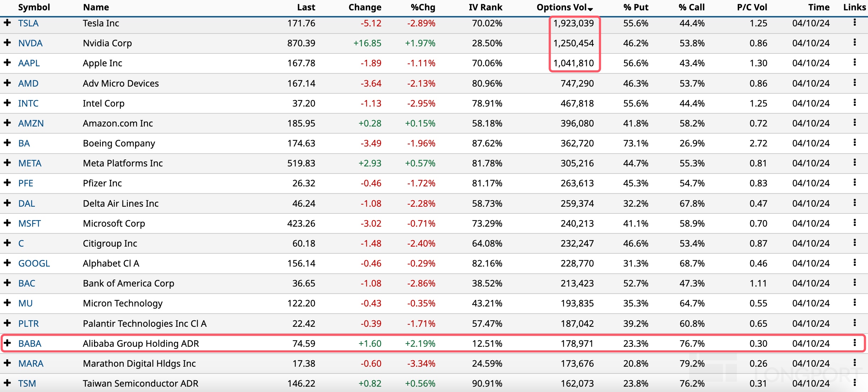Click kebab menu for Pfizer Inc
Viewport: 868px width, 392px height.
[x=854, y=183]
